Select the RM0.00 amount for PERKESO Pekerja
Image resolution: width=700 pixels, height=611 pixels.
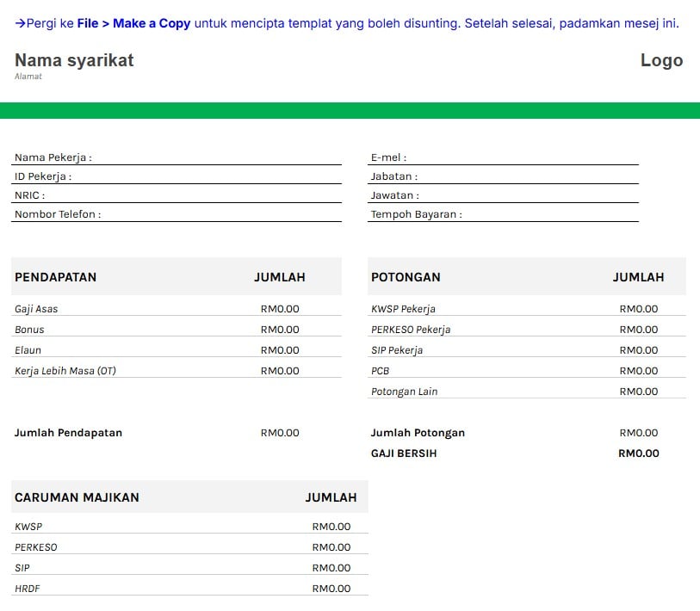pyautogui.click(x=639, y=330)
